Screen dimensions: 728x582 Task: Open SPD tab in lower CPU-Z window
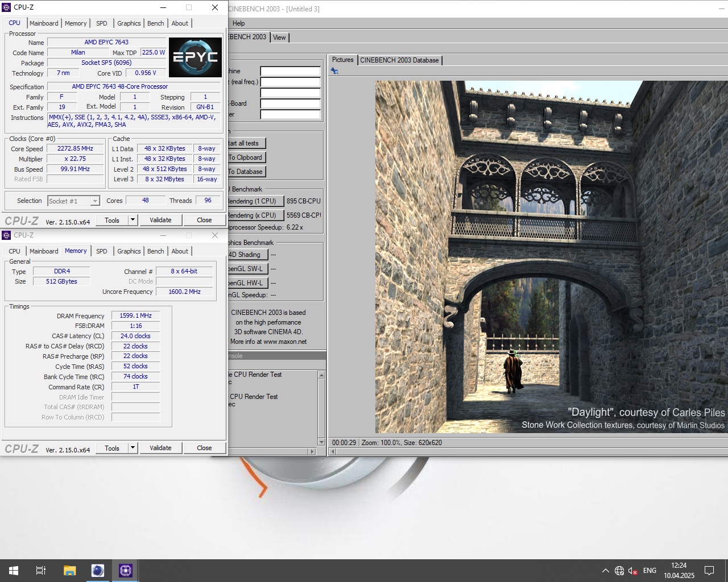tap(102, 251)
